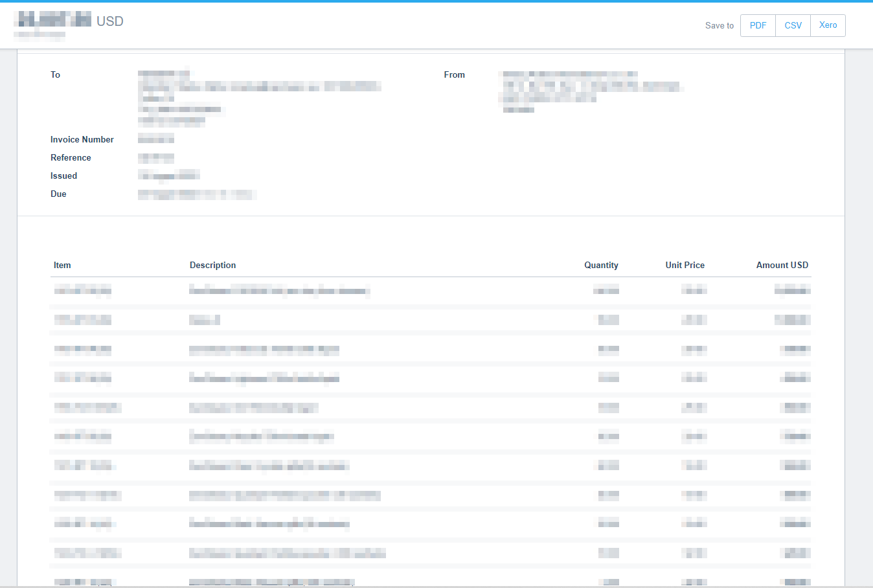Select the 'From' sender label

(x=454, y=75)
